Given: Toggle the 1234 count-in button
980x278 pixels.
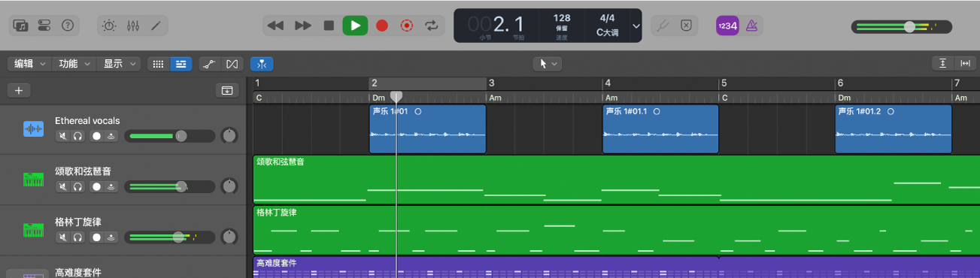Looking at the screenshot, I should 727,26.
